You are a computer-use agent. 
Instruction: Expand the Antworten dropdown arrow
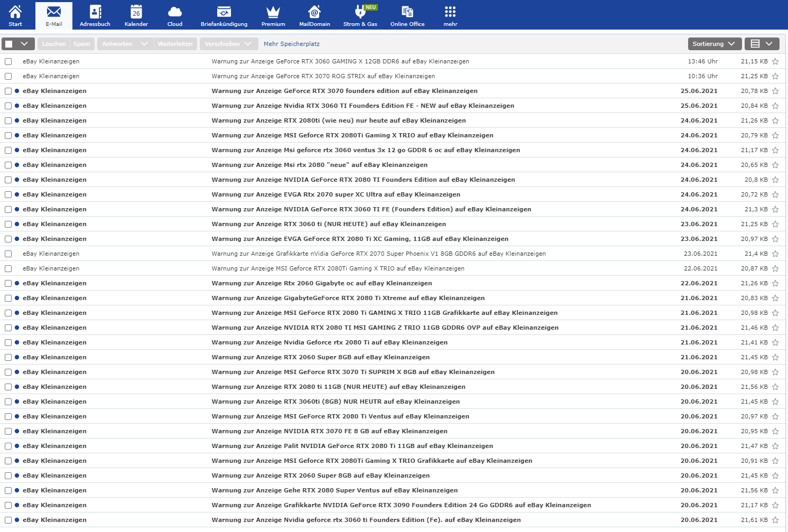click(x=144, y=44)
